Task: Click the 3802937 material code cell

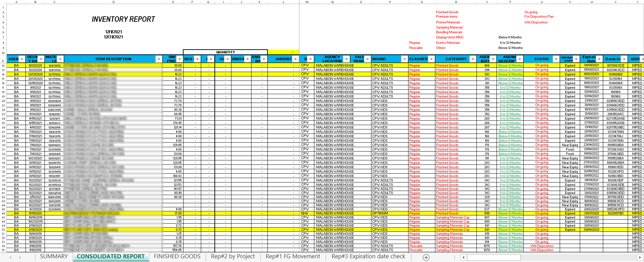Action: 54,176
